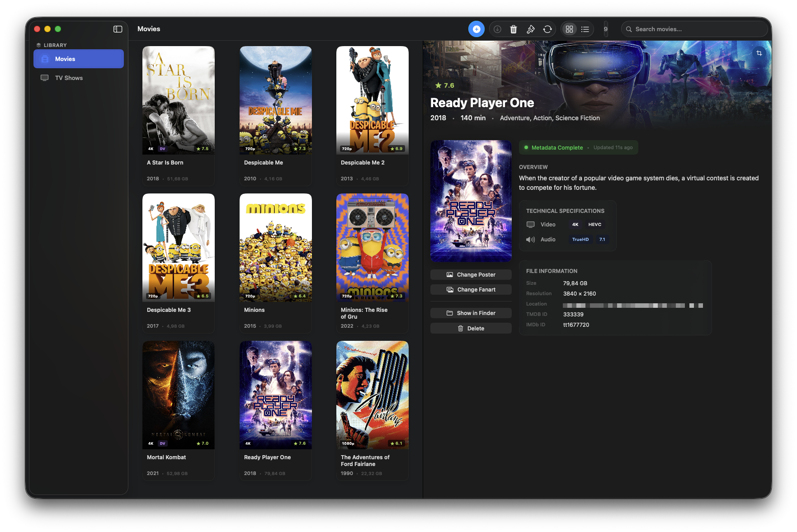Click the download icon in toolbar
Screen dimensions: 797x532
coord(497,29)
